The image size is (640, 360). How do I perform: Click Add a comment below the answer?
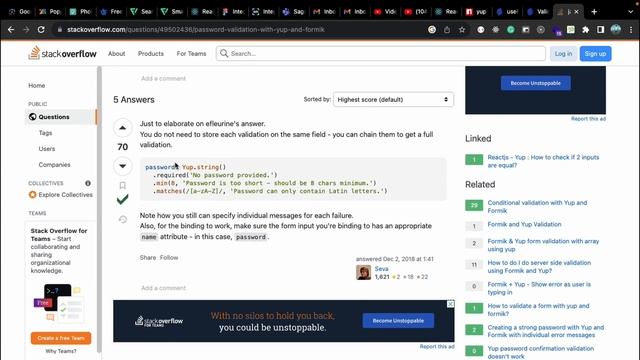pos(163,288)
